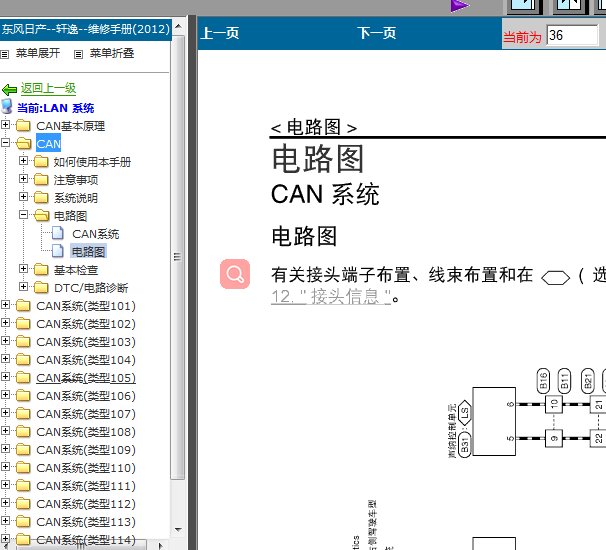Click the computer icon beside 当前:LAN 系统
The width and height of the screenshot is (606, 550).
point(7,107)
